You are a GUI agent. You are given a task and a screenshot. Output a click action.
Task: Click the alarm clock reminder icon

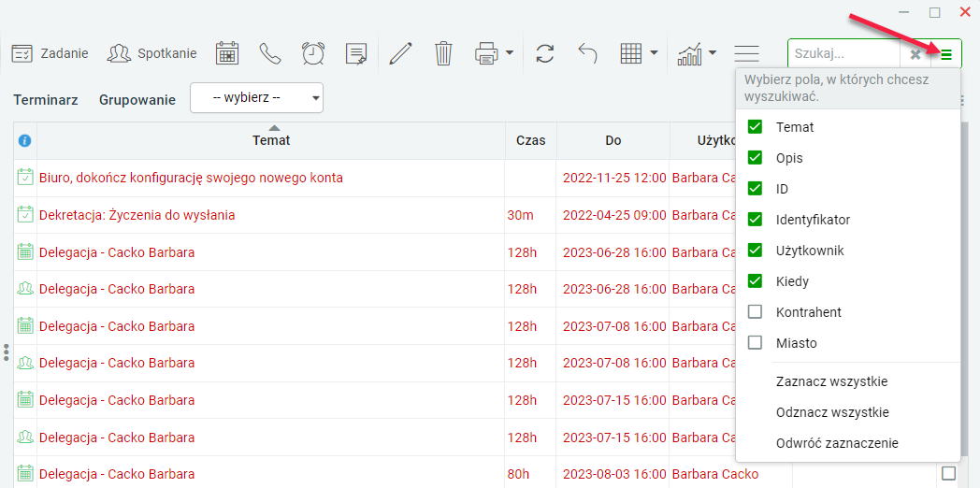313,53
